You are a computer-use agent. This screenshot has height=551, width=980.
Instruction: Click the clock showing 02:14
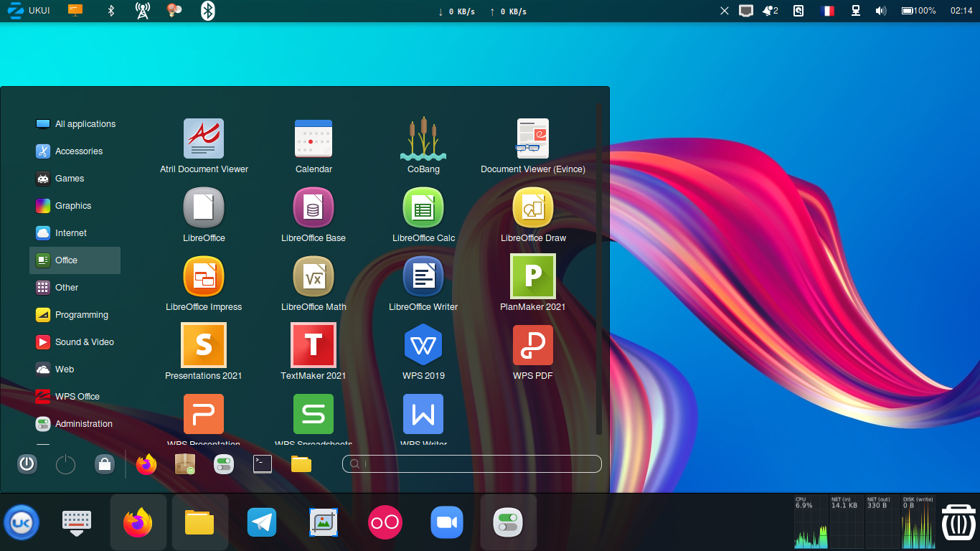pyautogui.click(x=961, y=11)
